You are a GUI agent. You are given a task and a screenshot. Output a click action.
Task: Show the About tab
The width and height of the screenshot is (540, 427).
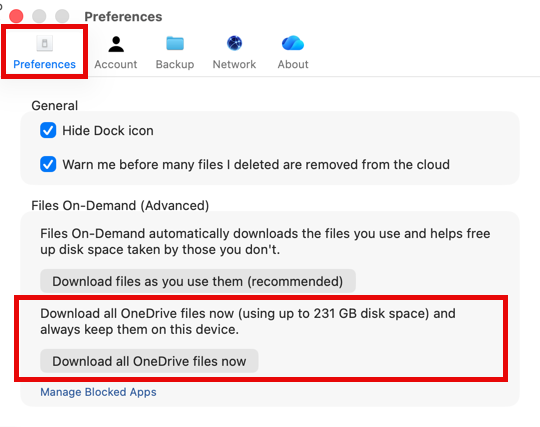293,52
